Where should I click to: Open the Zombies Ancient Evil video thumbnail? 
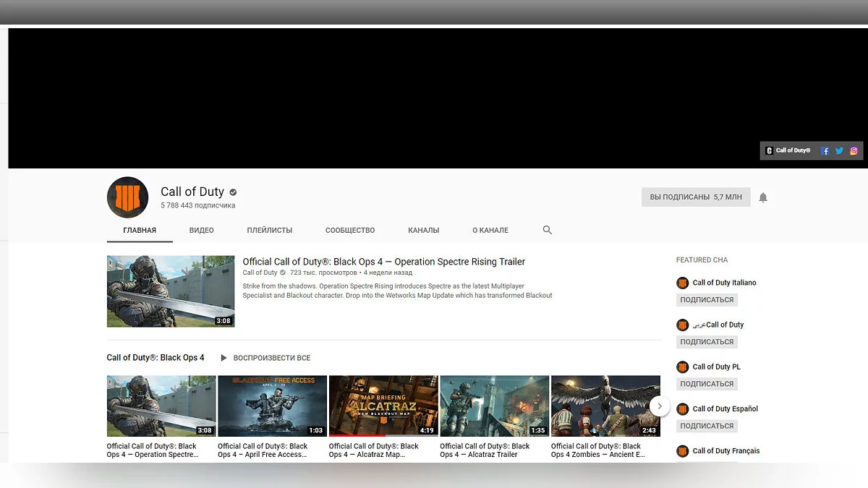605,406
